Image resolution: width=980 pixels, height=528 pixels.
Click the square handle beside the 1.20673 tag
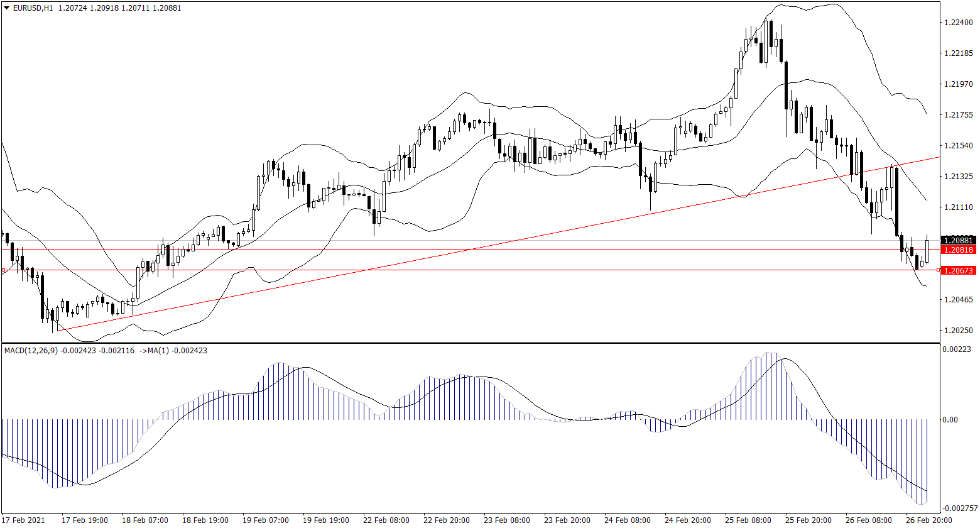(x=939, y=270)
